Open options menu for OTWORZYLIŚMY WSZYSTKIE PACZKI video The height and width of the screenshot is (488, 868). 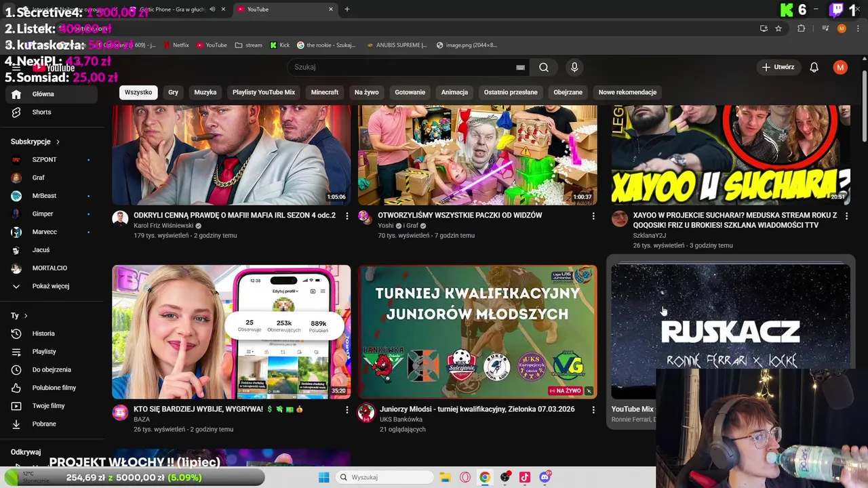tap(593, 216)
